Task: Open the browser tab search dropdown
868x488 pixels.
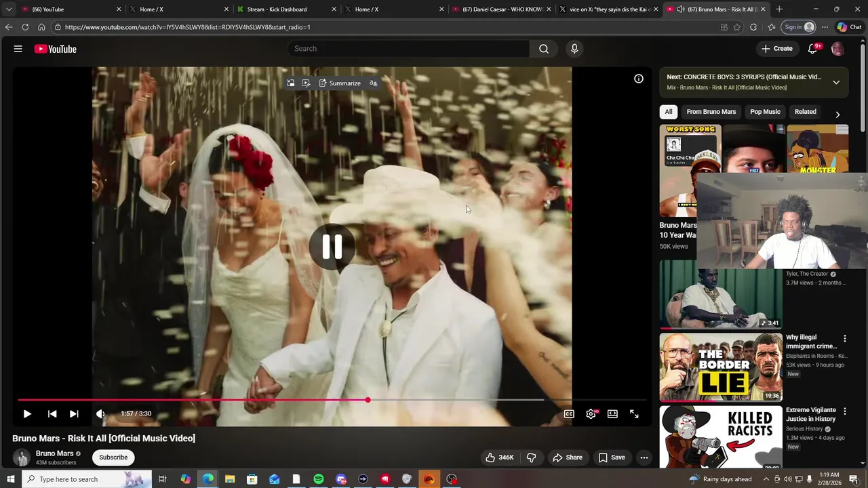Action: click(9, 9)
